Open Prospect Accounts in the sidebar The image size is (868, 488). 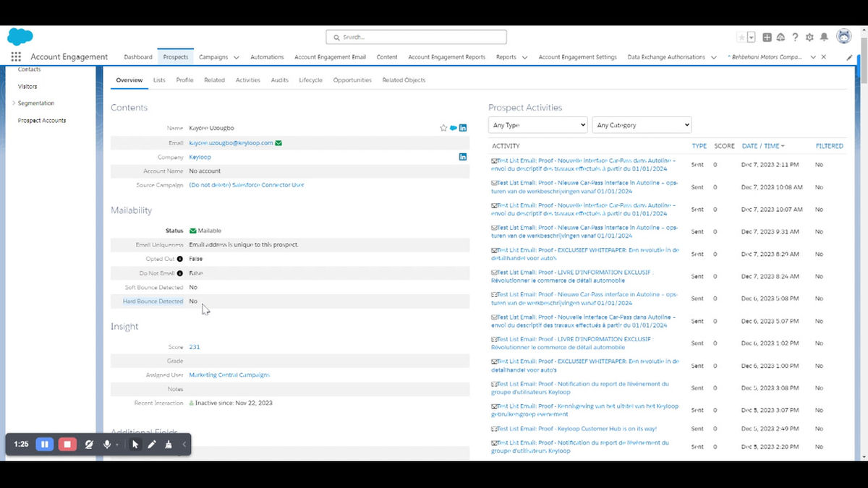[42, 121]
